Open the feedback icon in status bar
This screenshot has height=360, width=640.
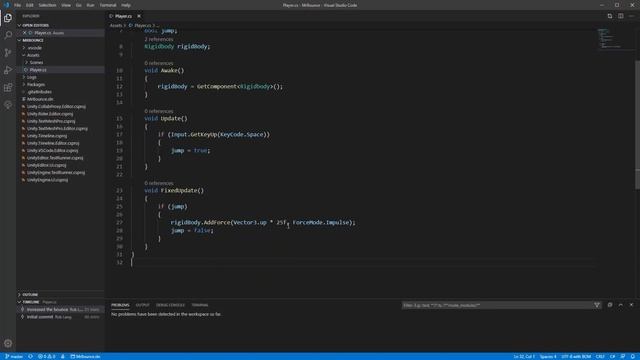click(623, 356)
